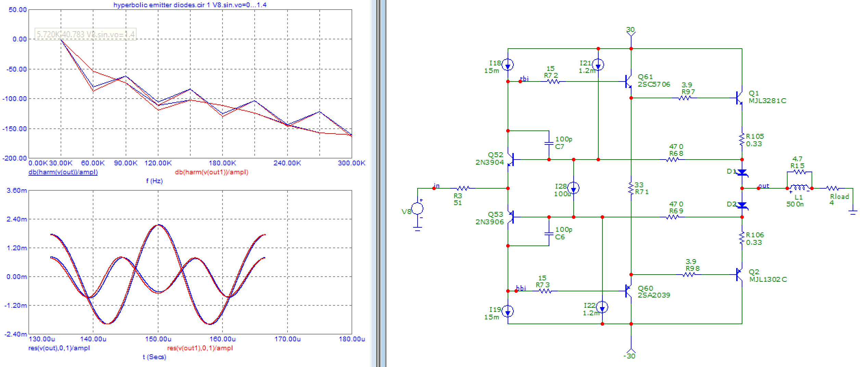Click the 2SC5706 model name text

click(x=654, y=84)
